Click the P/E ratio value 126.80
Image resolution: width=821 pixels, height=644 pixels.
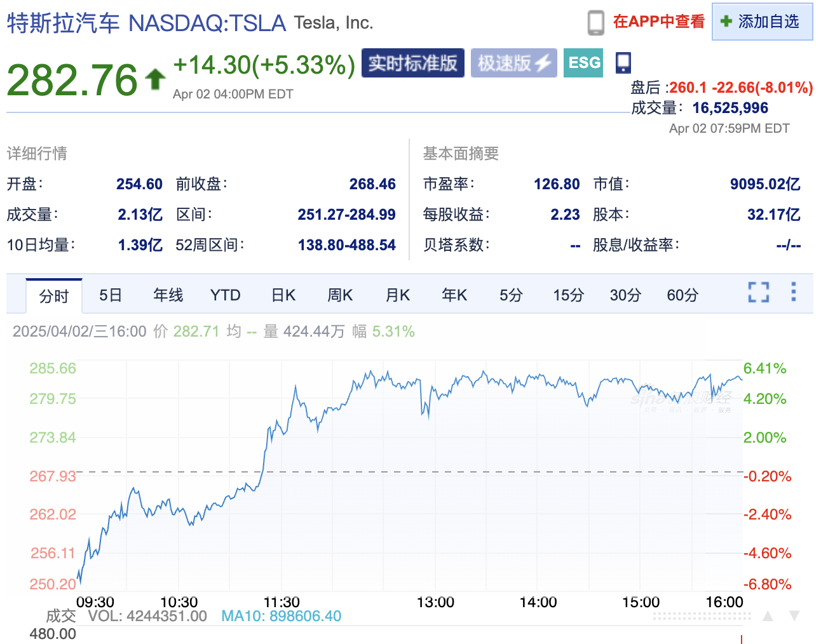point(557,184)
